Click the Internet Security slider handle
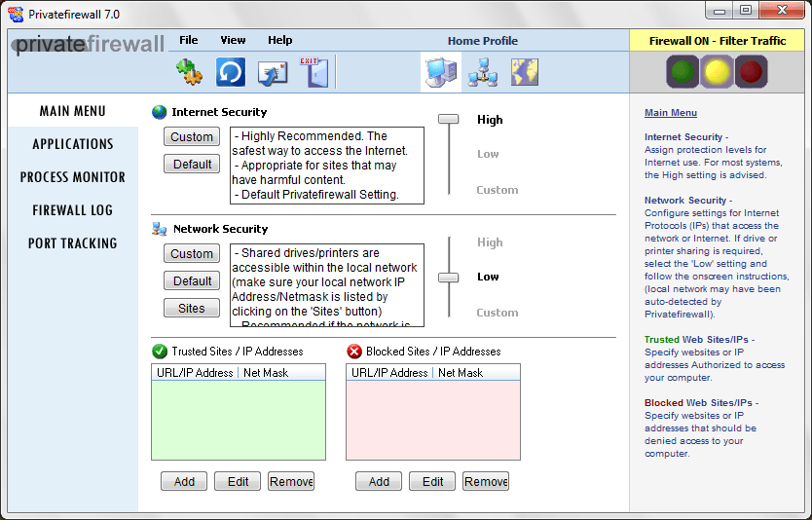 [449, 119]
